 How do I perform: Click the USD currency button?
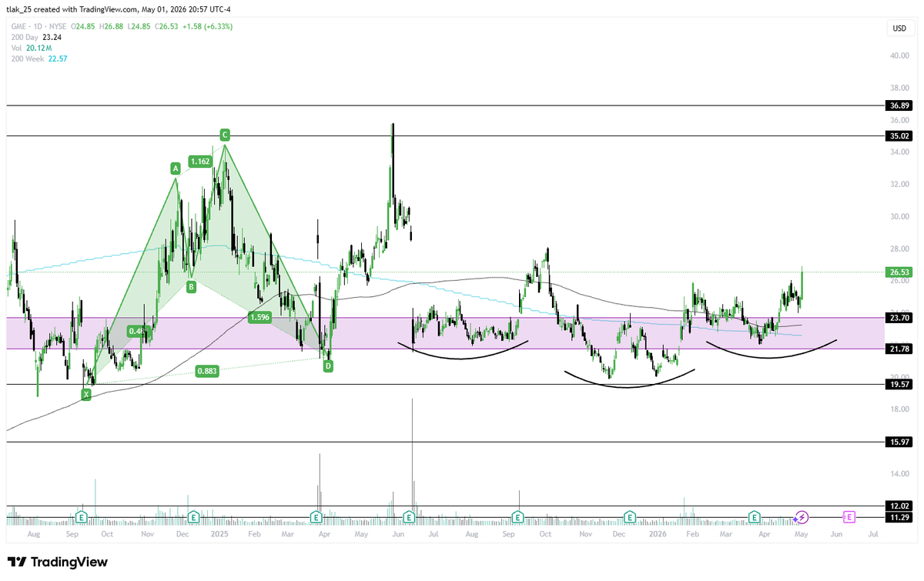[x=899, y=28]
